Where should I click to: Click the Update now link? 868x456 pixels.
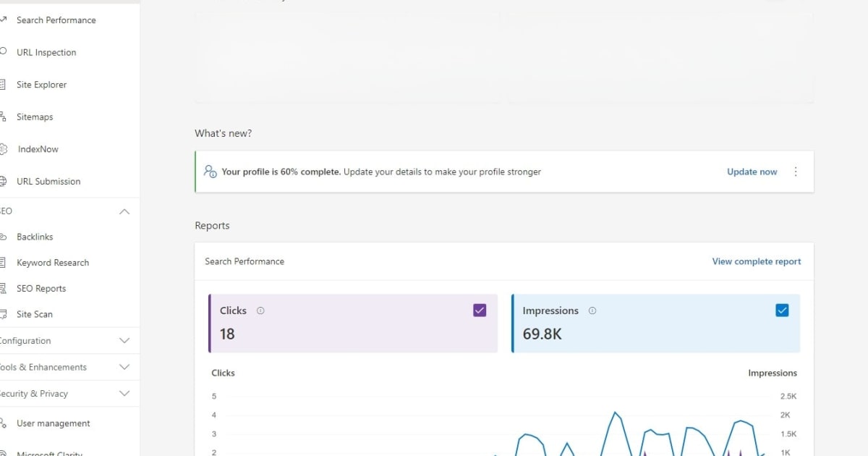click(x=752, y=172)
